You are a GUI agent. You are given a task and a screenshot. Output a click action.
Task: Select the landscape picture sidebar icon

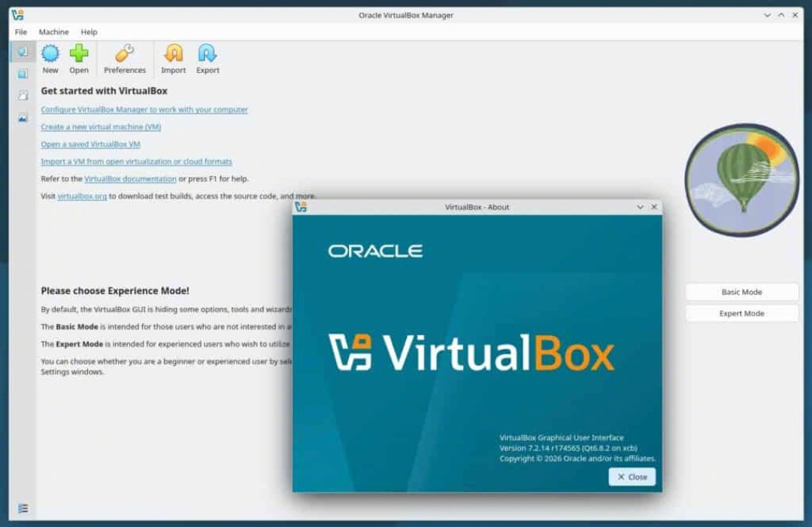(x=23, y=118)
